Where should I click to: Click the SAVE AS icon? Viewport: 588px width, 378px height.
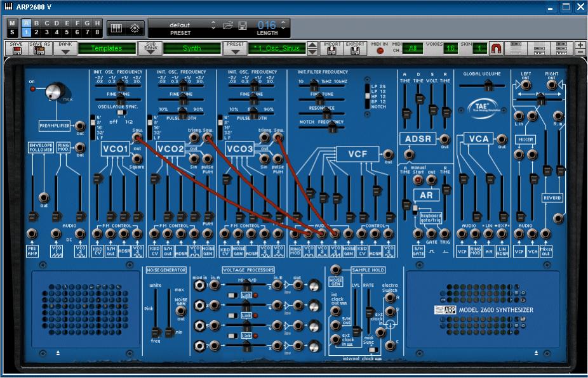coord(39,51)
